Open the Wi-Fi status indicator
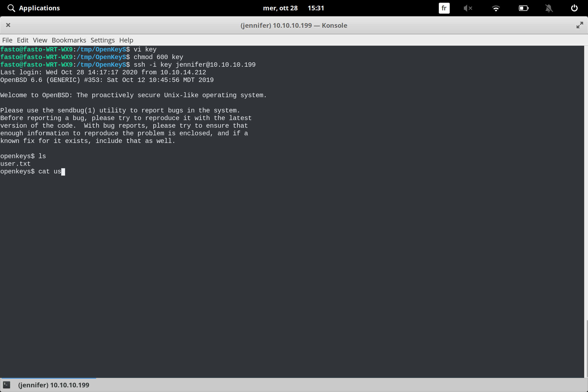588x392 pixels. click(496, 8)
